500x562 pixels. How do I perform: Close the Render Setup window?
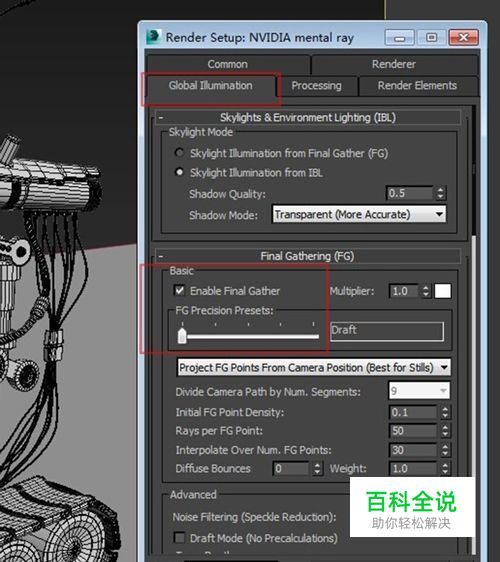(x=463, y=37)
